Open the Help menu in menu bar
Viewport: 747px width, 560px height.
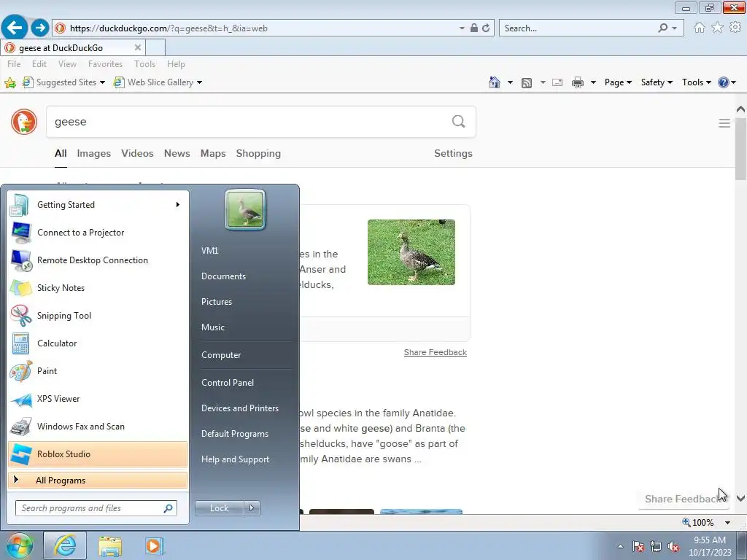pyautogui.click(x=176, y=64)
